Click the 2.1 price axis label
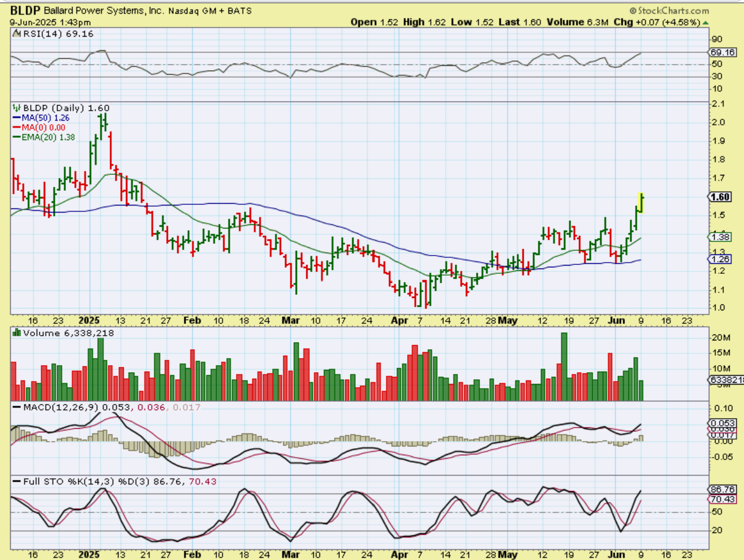This screenshot has height=560, width=744. click(719, 104)
